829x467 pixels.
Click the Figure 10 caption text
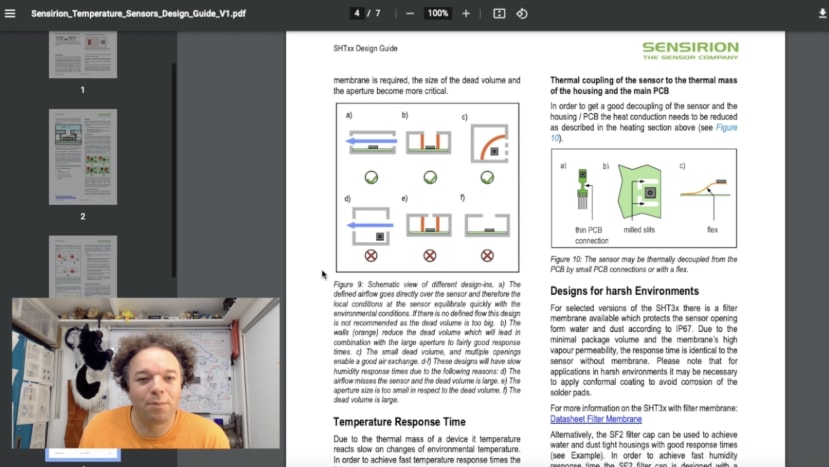[643, 264]
